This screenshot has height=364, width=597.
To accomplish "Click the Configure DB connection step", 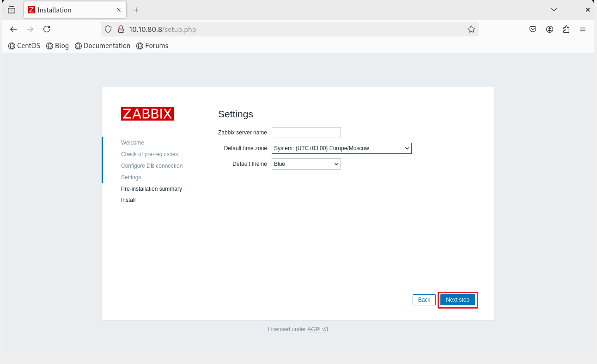I will (152, 166).
